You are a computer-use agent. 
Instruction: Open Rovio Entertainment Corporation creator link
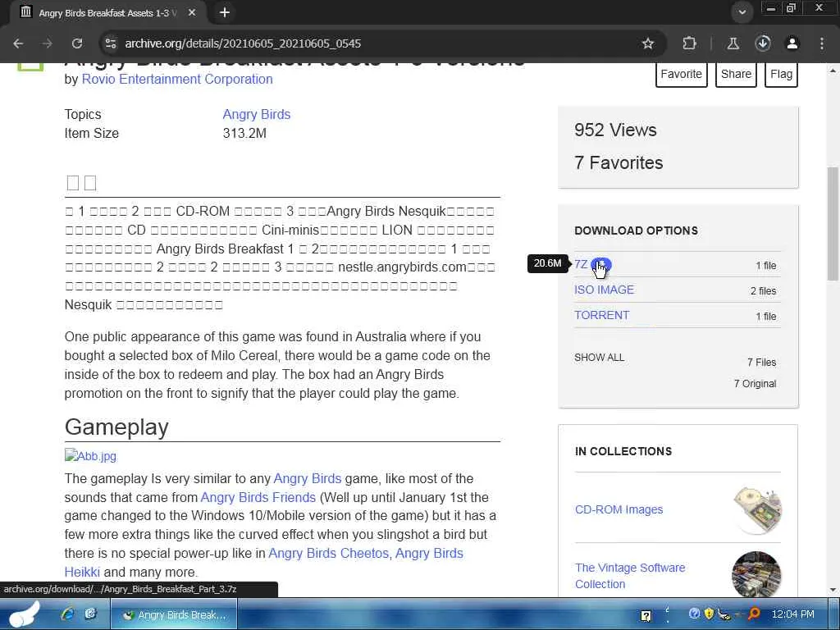pos(177,80)
